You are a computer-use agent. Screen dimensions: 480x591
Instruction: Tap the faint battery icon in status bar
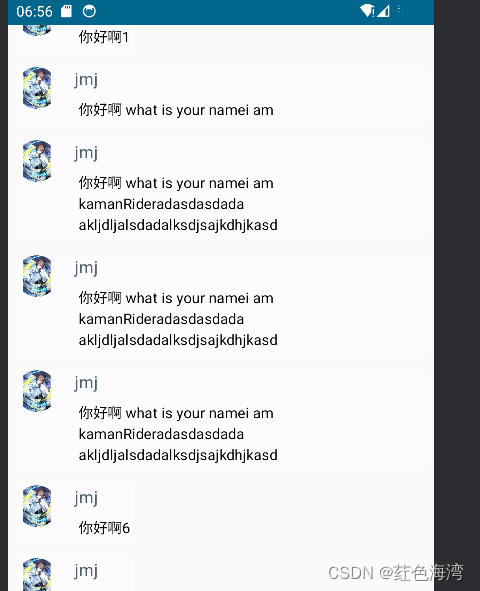tap(400, 10)
